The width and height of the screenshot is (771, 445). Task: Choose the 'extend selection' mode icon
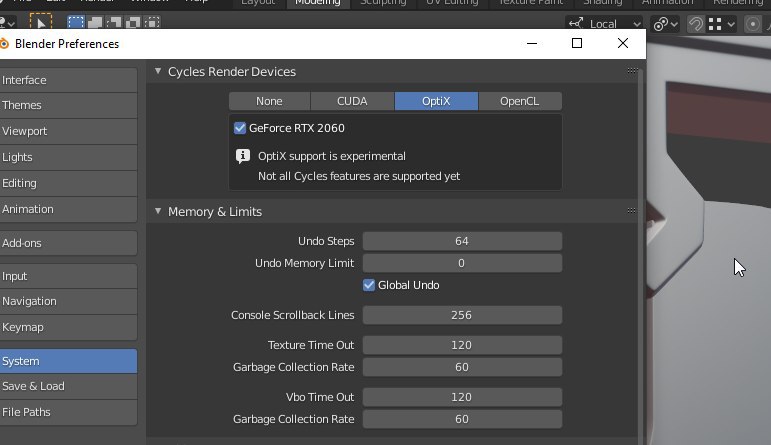pos(95,23)
